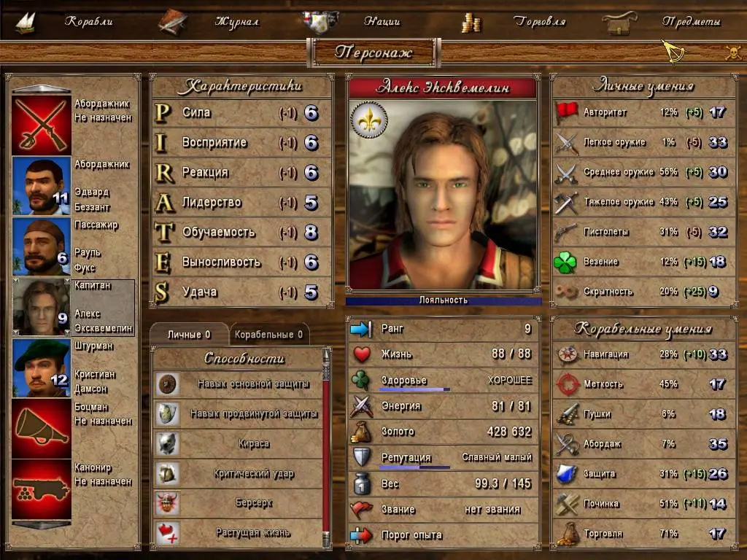Open the Предметы chest icon
The width and height of the screenshot is (747, 560).
(619, 23)
